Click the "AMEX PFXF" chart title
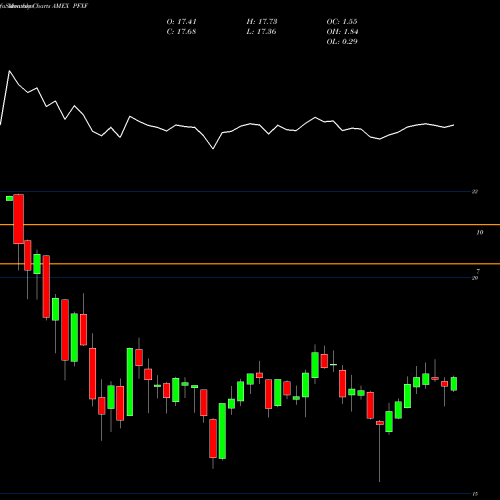 pyautogui.click(x=70, y=6)
